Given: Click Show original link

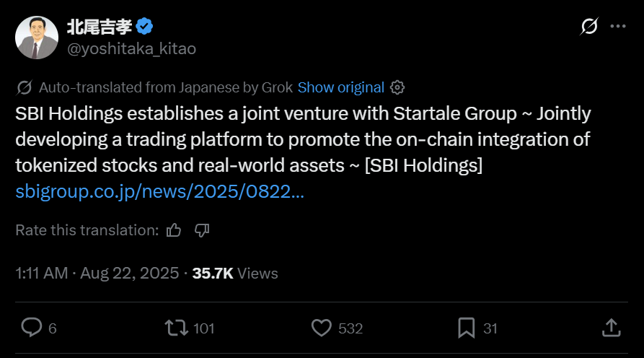Looking at the screenshot, I should [340, 88].
